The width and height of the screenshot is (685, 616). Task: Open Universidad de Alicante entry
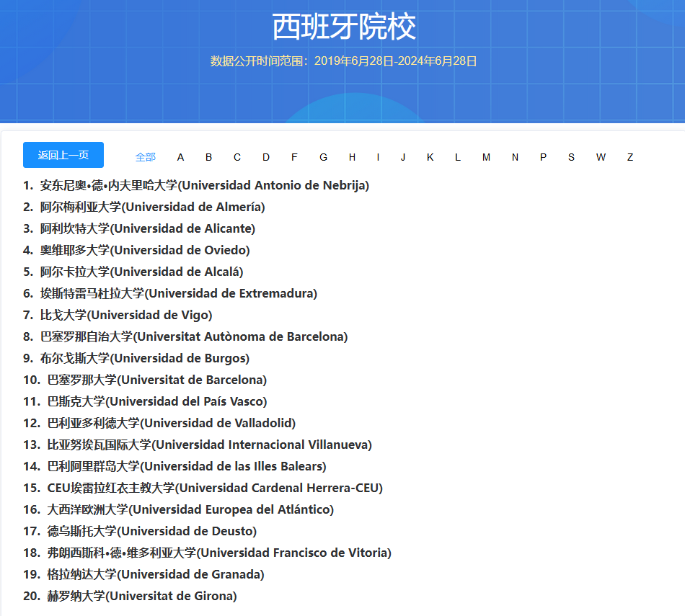(139, 229)
